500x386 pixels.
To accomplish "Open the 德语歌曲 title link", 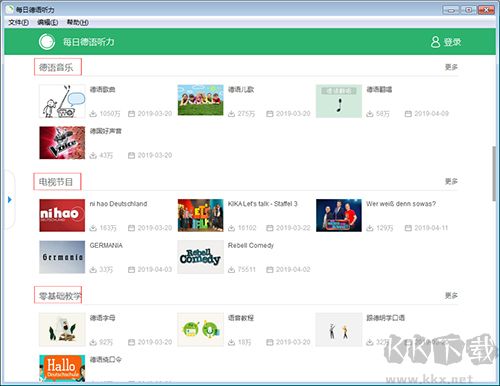I will (x=103, y=89).
